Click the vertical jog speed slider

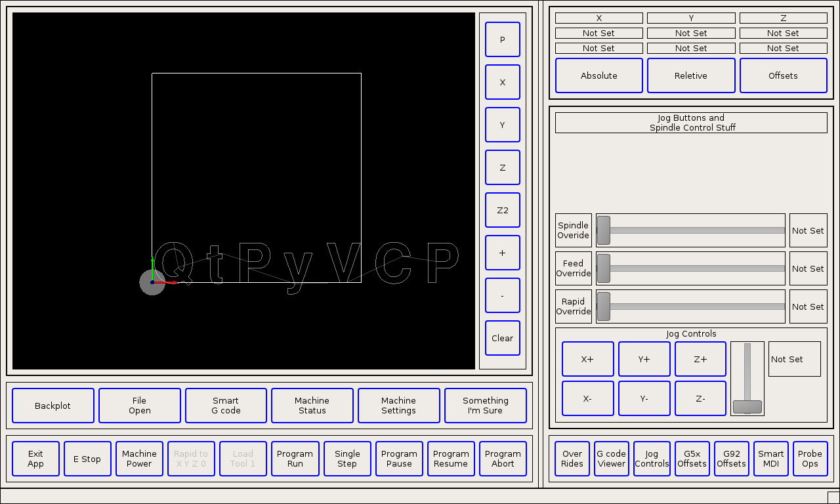747,378
